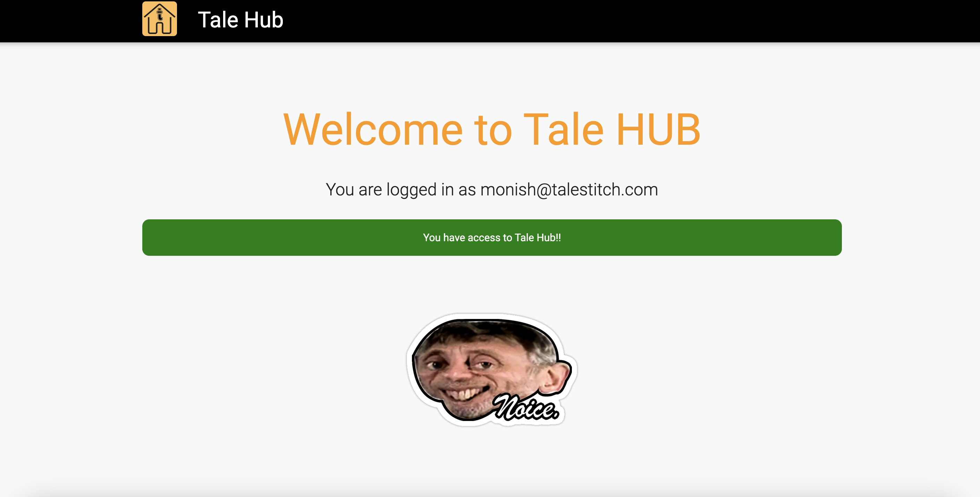Click the 'You are logged in as' text

pyautogui.click(x=400, y=189)
